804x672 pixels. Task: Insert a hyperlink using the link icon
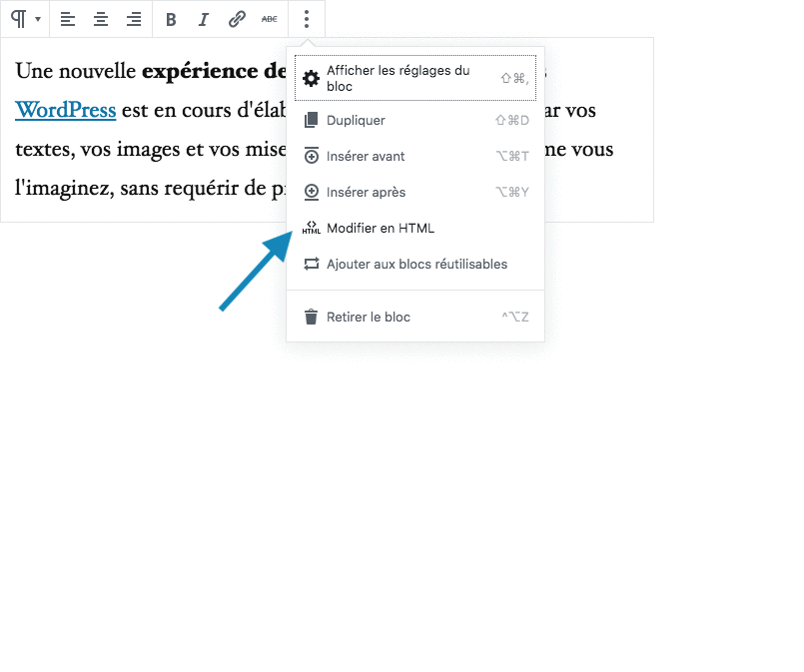click(x=237, y=19)
